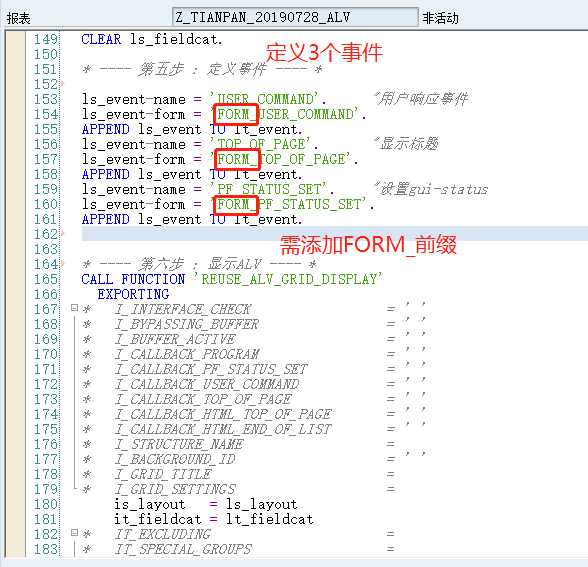588x567 pixels.
Task: Click the APPEND statement on line 158
Action: (x=192, y=174)
